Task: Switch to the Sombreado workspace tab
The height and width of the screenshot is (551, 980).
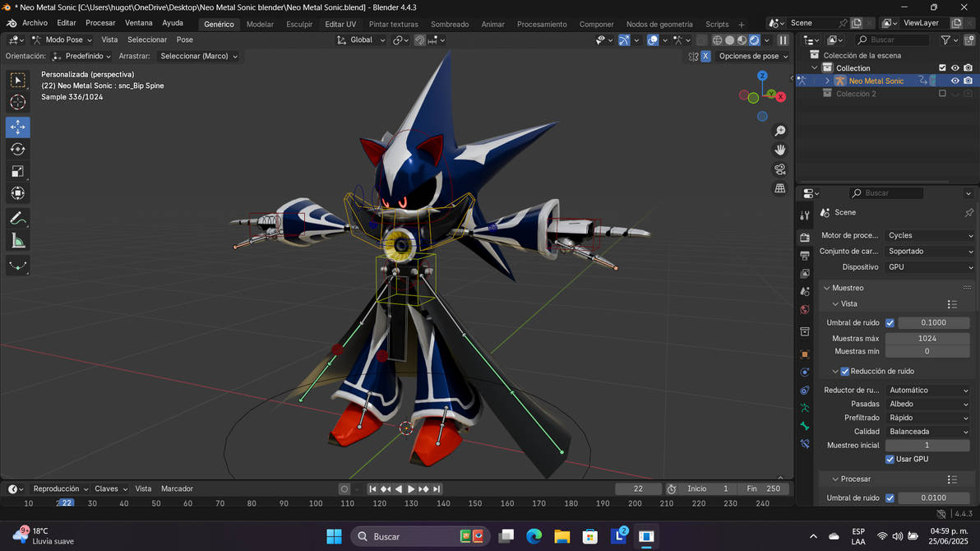Action: click(450, 25)
